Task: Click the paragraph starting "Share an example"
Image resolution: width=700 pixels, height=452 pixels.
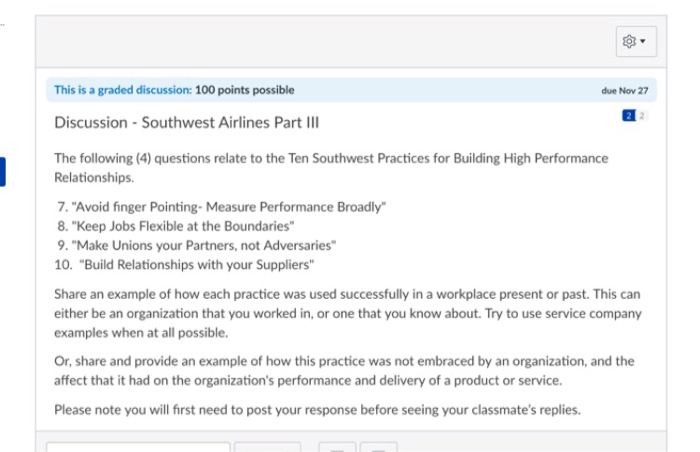Action: coord(348,313)
